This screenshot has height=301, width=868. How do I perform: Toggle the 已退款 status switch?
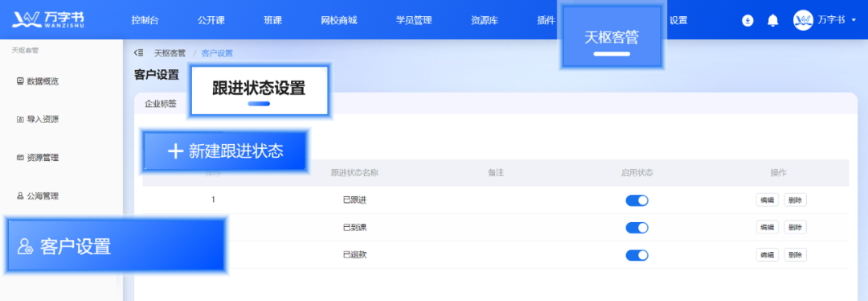637,255
